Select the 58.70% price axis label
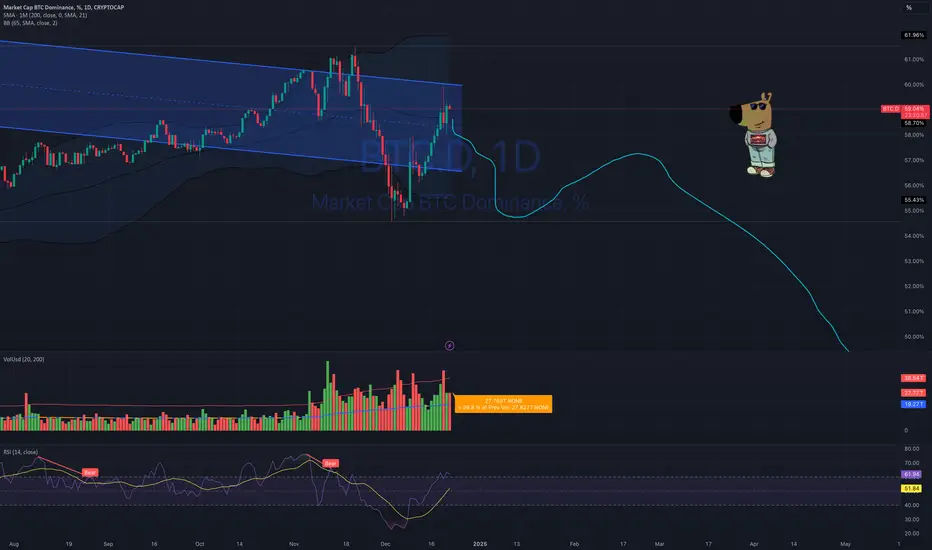Screen dimensions: 932x550 point(914,123)
